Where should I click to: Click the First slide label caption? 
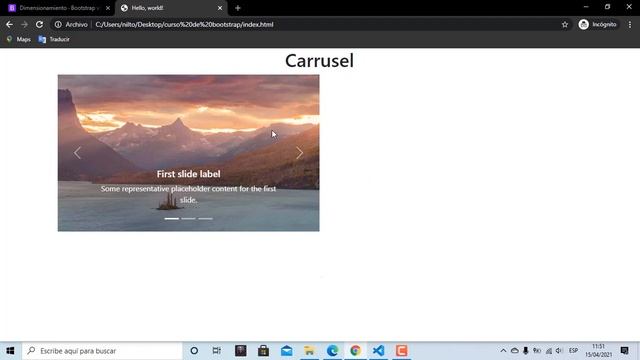189,174
